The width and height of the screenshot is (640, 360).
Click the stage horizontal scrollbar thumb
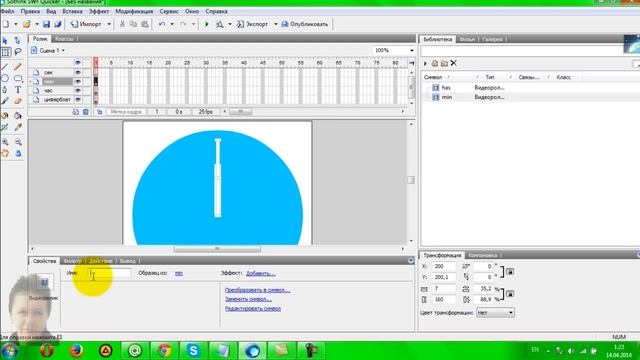pyautogui.click(x=217, y=249)
